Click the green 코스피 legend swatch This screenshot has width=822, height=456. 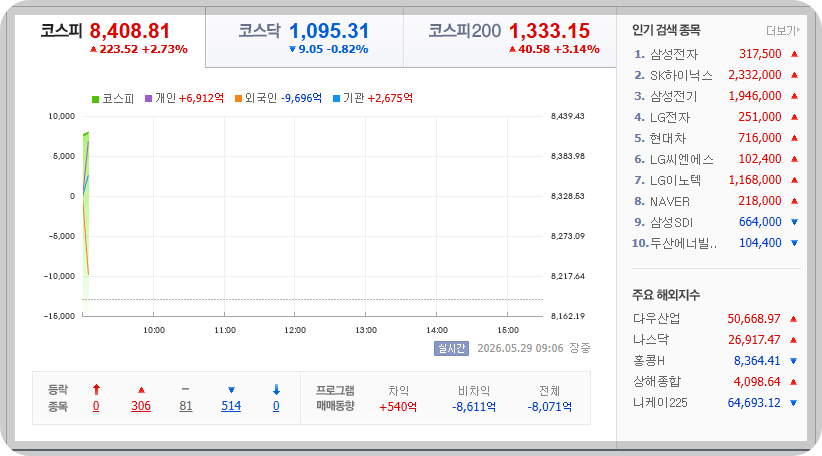coord(95,99)
